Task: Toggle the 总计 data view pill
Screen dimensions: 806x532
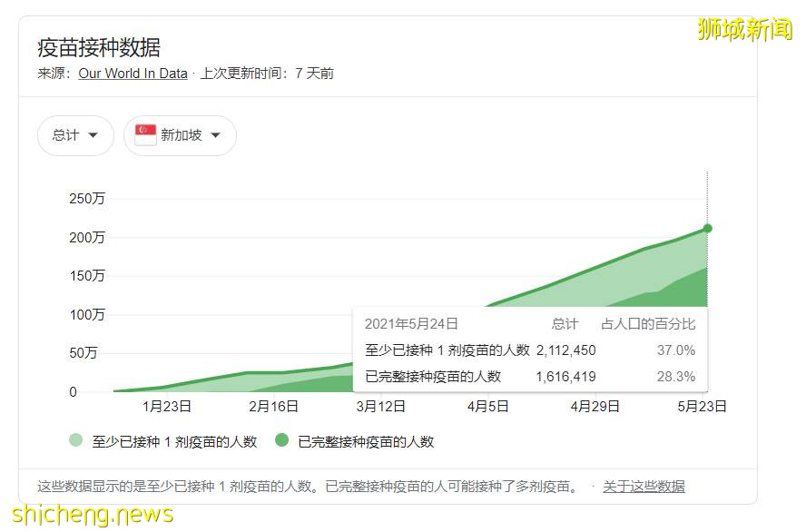Action: tap(75, 134)
